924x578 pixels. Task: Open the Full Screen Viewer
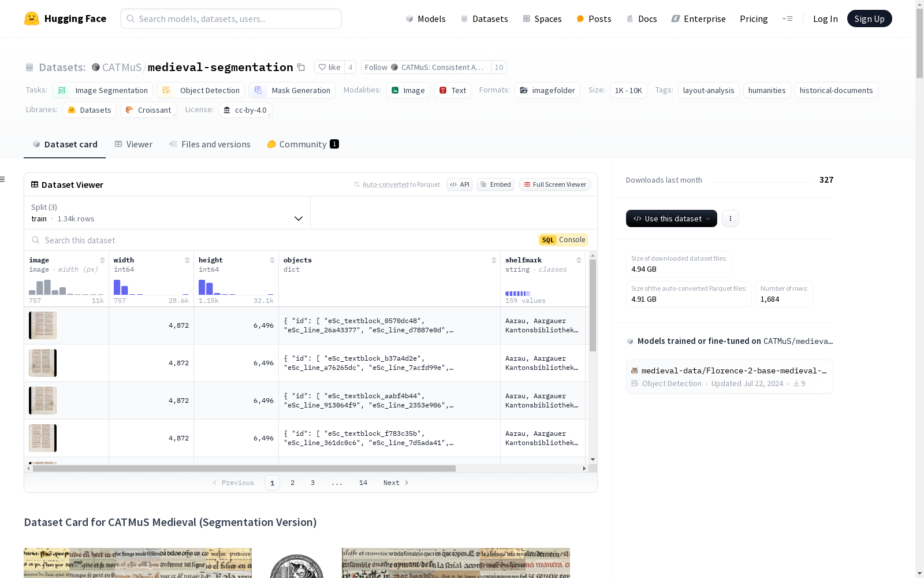(555, 184)
